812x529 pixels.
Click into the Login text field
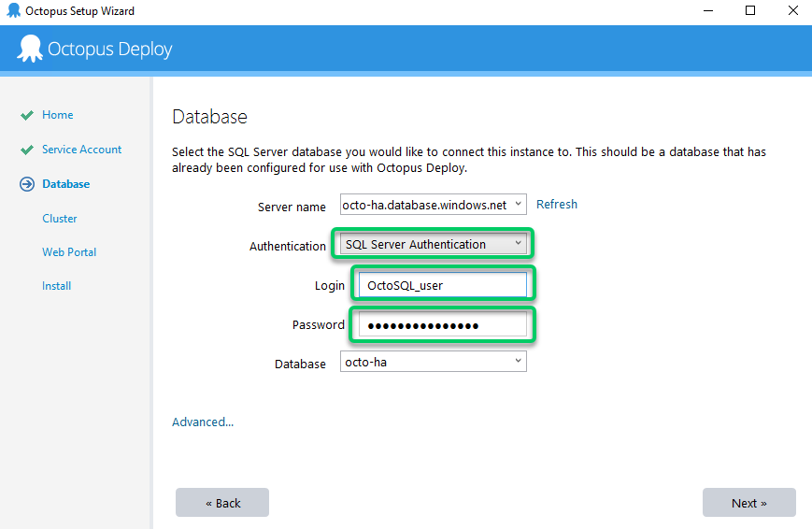[442, 285]
